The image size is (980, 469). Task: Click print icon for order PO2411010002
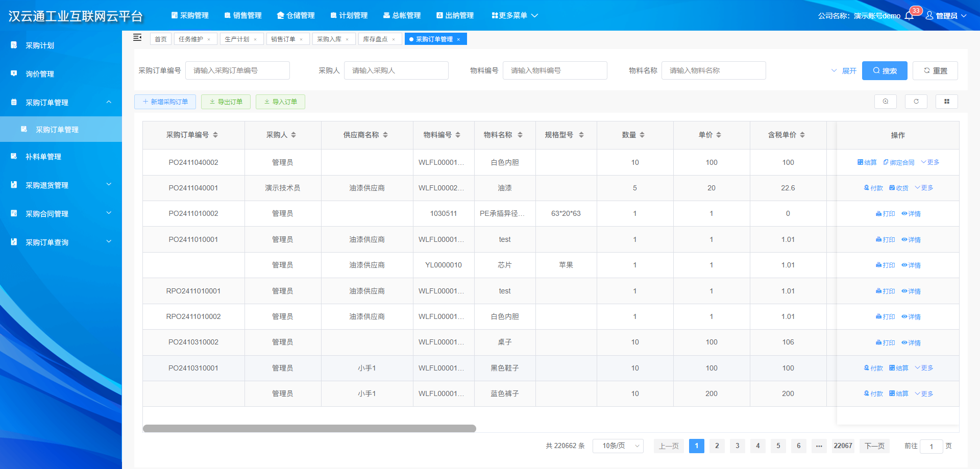coord(885,214)
